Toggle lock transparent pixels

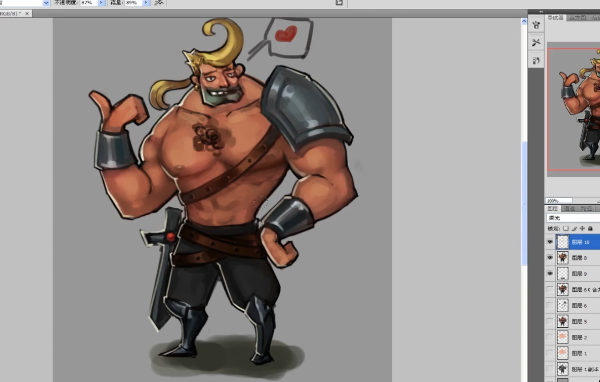566,229
